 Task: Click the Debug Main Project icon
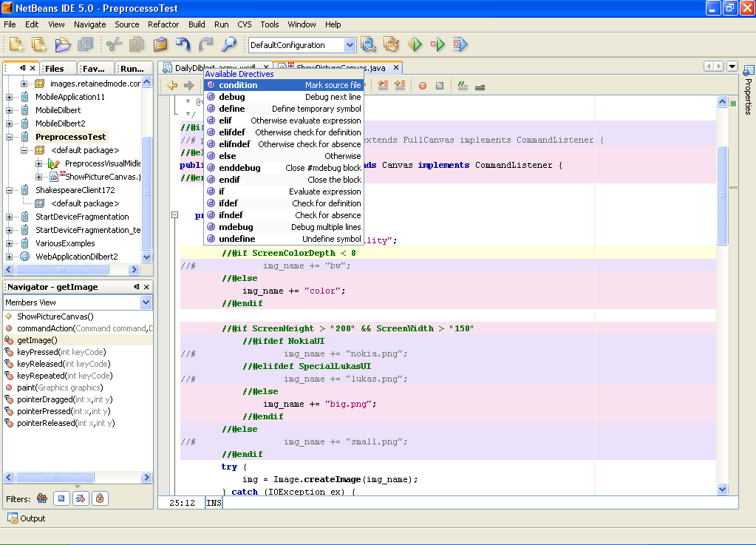pos(437,45)
